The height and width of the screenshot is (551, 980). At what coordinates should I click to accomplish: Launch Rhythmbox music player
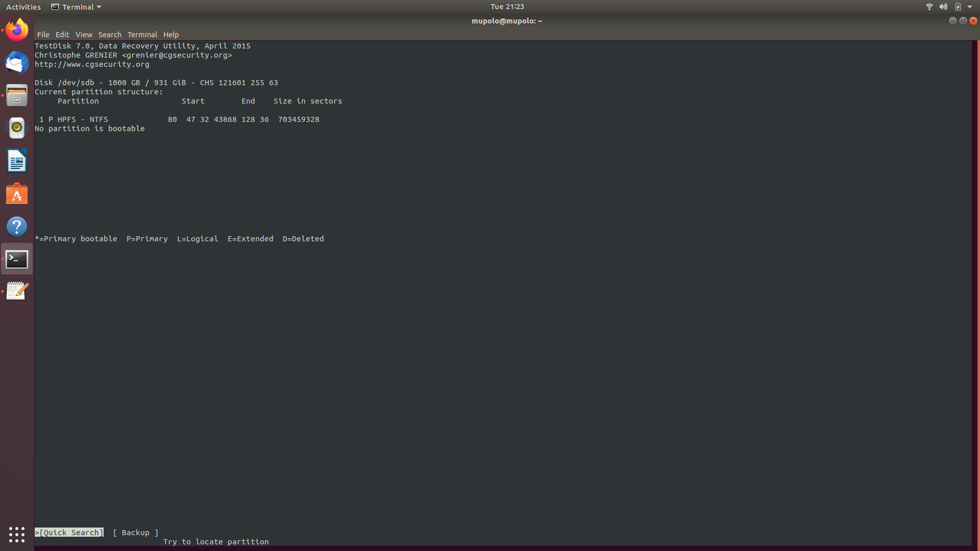tap(17, 128)
